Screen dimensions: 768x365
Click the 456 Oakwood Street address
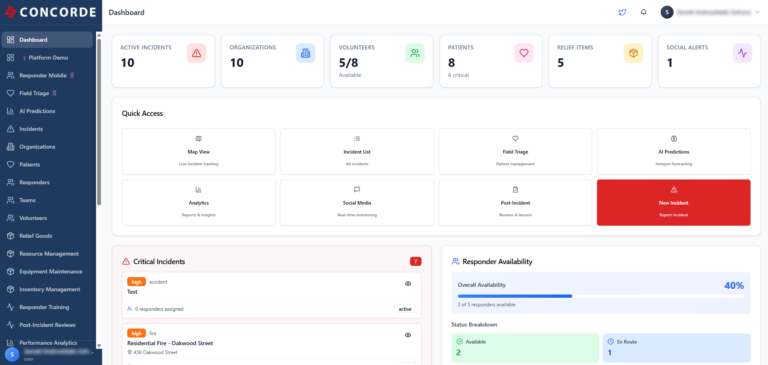[x=155, y=352]
